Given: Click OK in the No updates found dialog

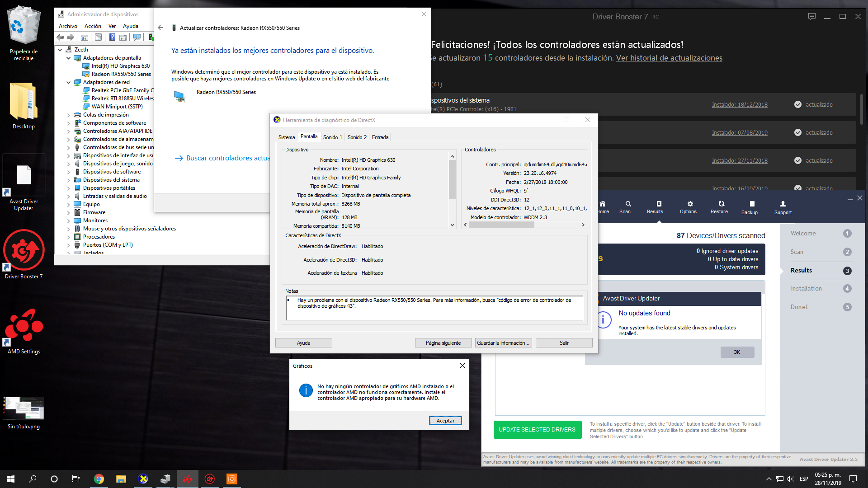Looking at the screenshot, I should coord(737,352).
